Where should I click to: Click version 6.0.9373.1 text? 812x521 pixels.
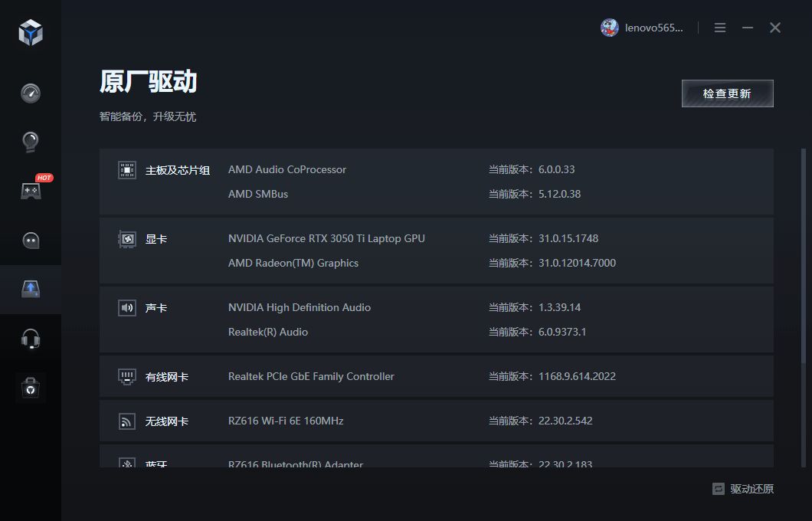coord(562,332)
